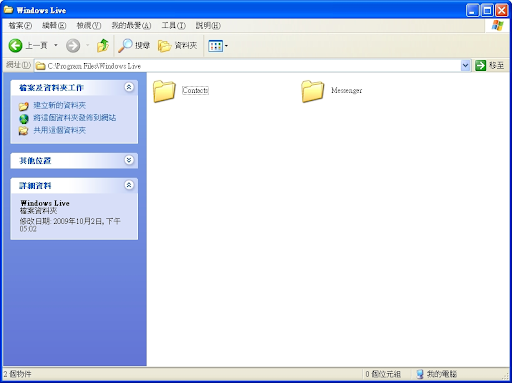This screenshot has width=512, height=383.
Task: Click the 共用這個資料夾 link
Action: 60,130
